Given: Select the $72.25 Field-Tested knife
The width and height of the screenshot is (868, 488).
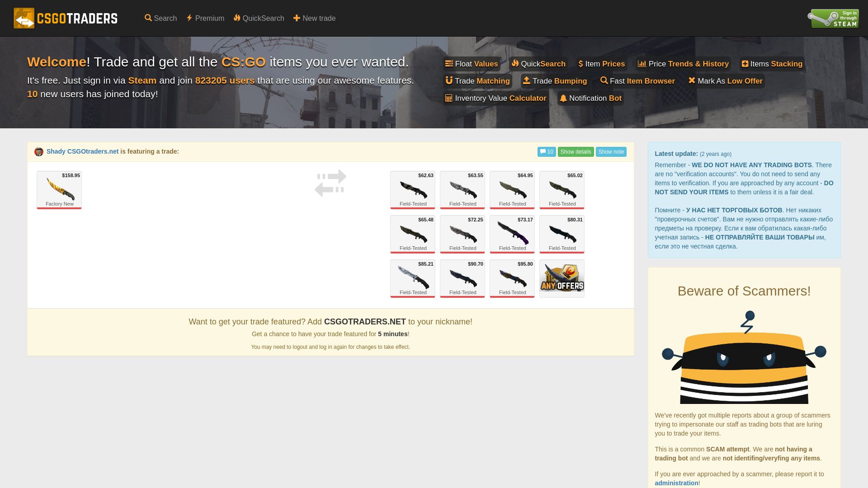Looking at the screenshot, I should (462, 234).
